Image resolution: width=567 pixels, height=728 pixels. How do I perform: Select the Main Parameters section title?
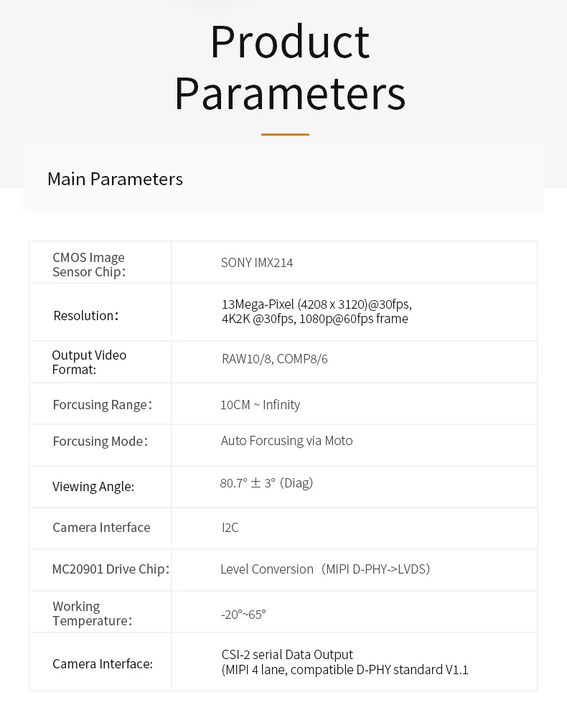coord(115,179)
